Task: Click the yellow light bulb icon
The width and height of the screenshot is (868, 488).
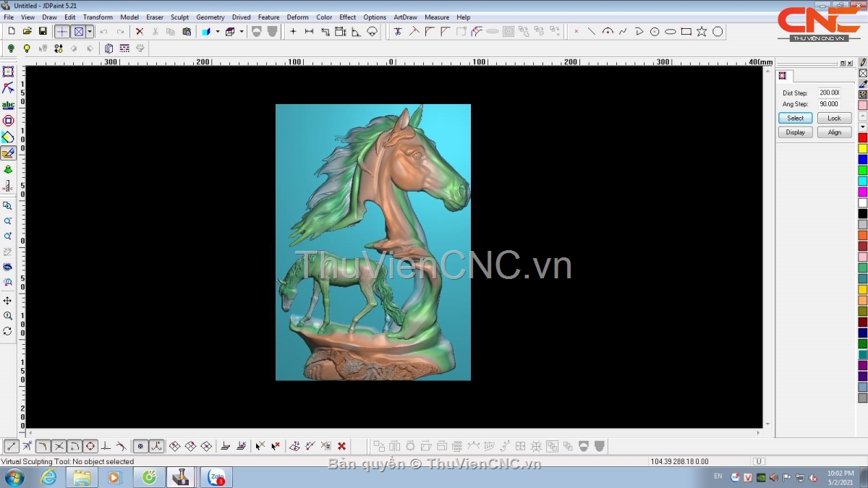Action: 27,48
